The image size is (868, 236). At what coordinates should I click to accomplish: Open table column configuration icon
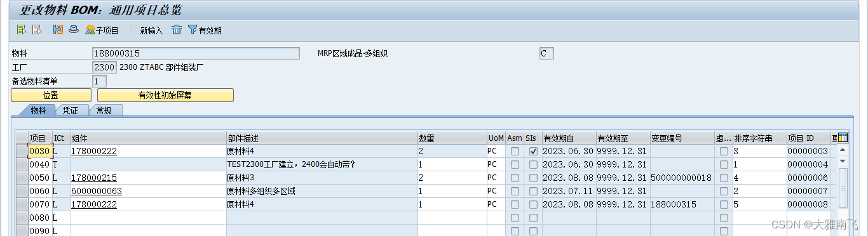[843, 138]
